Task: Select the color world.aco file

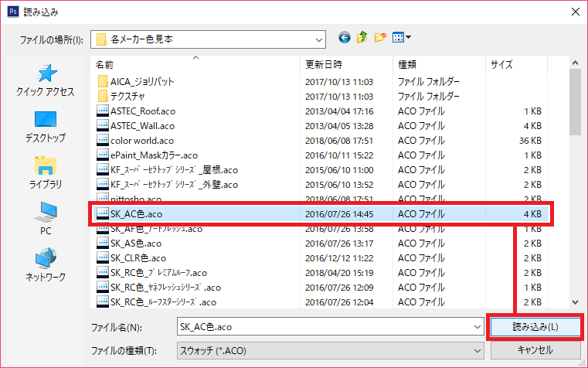Action: coord(141,141)
